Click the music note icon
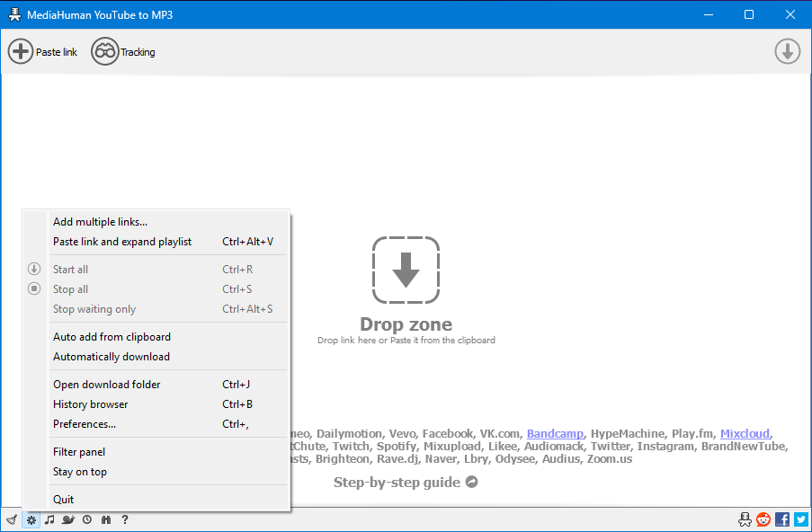This screenshot has height=532, width=812. pos(49,519)
